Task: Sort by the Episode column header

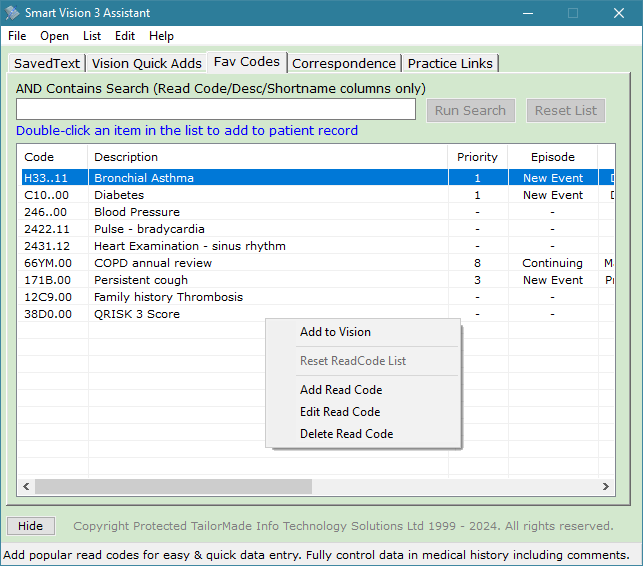Action: (x=553, y=157)
